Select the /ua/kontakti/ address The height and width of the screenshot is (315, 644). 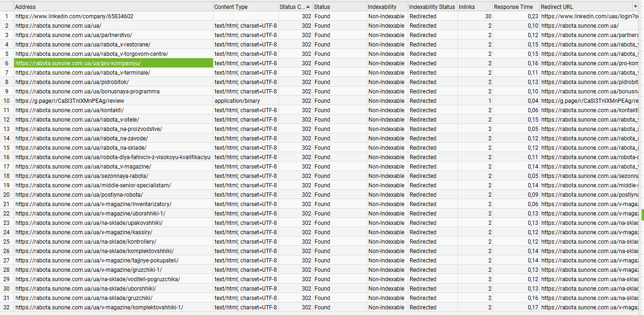tap(69, 110)
